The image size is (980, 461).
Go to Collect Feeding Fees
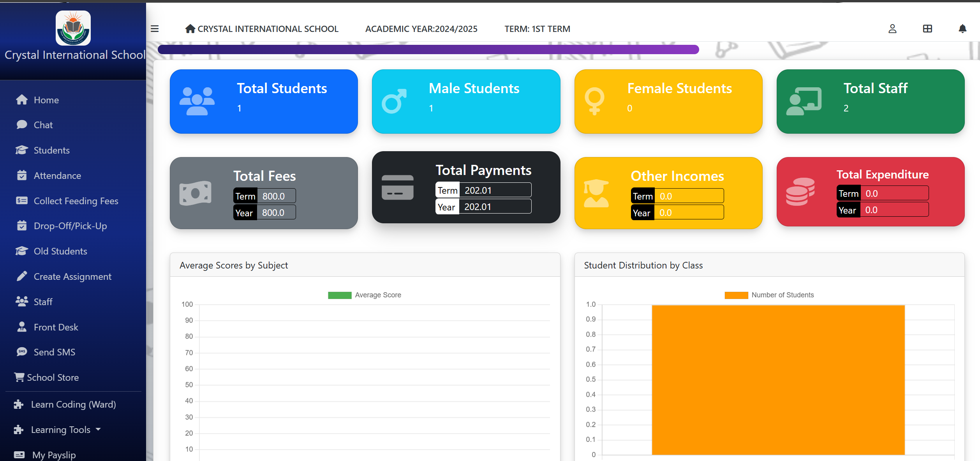76,201
